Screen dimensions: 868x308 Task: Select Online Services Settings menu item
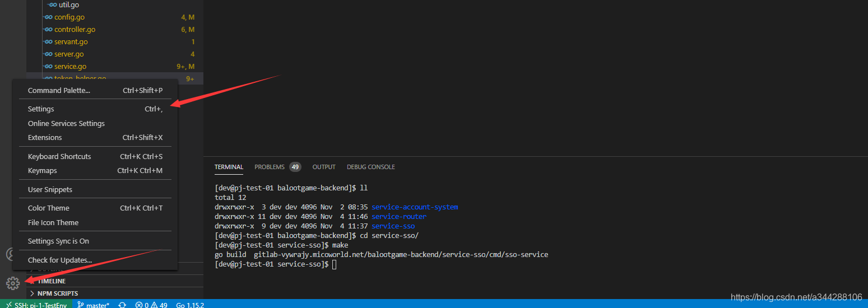(x=95, y=123)
